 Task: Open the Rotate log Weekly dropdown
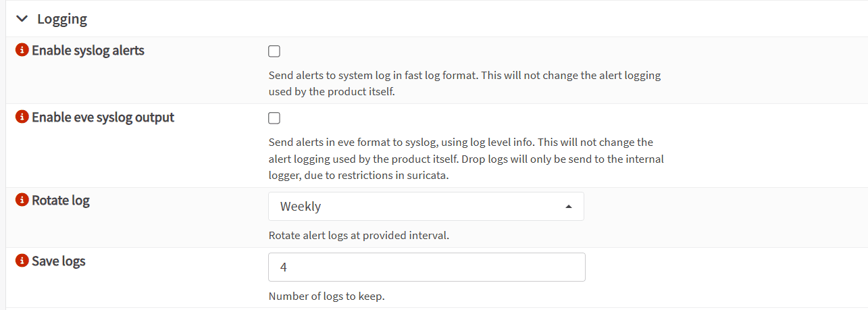426,207
